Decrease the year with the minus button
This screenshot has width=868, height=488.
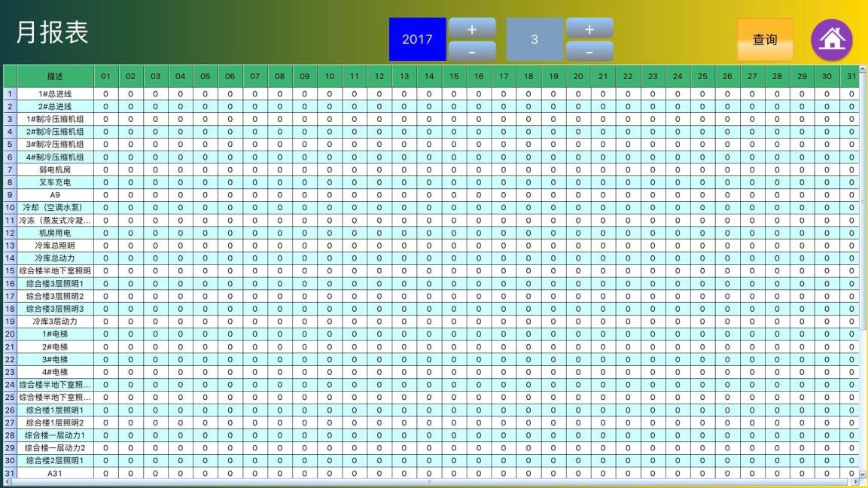[x=472, y=51]
